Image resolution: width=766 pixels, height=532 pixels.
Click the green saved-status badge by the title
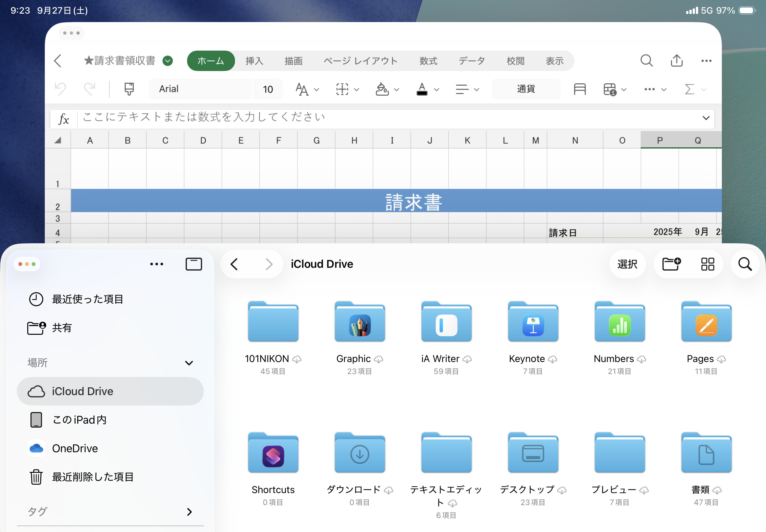click(168, 61)
